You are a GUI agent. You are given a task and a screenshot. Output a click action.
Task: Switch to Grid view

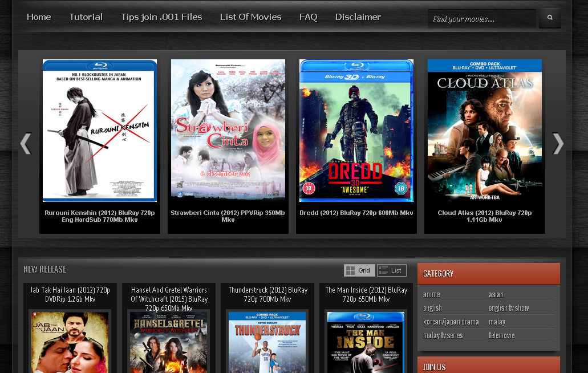[x=359, y=270]
